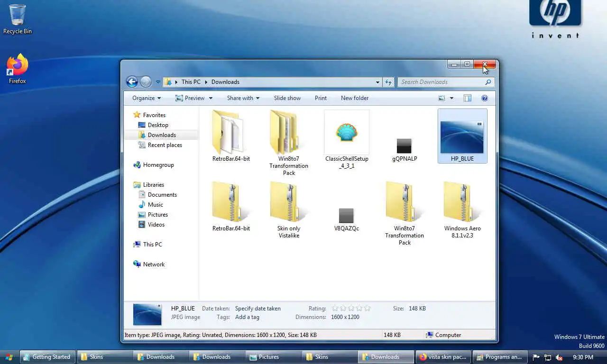The image size is (607, 364).
Task: Expand the Preview dropdown arrow
Action: pos(211,98)
